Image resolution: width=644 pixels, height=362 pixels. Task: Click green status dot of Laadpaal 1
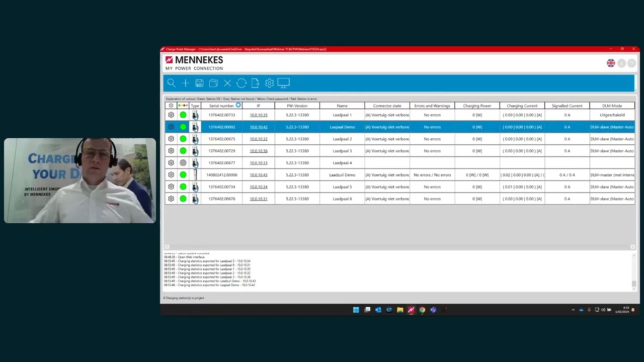pos(183,115)
